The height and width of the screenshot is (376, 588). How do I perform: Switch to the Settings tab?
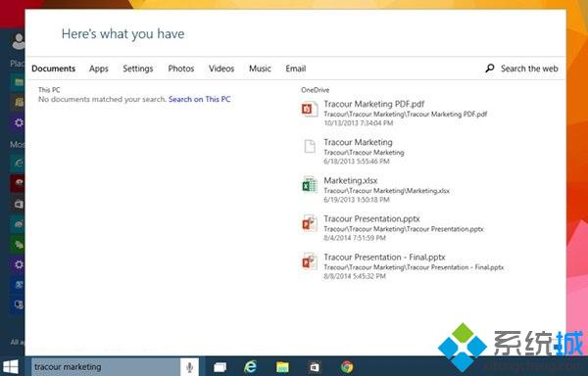(137, 69)
